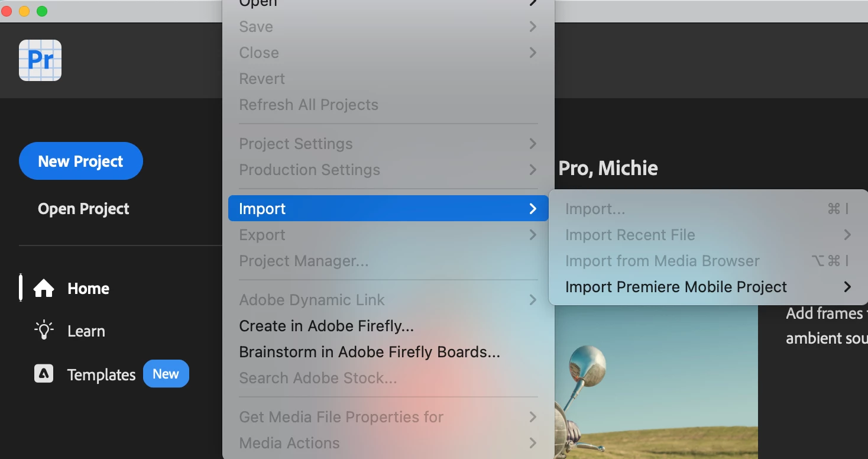Open the Media Actions submenu
The height and width of the screenshot is (459, 868).
pos(388,443)
